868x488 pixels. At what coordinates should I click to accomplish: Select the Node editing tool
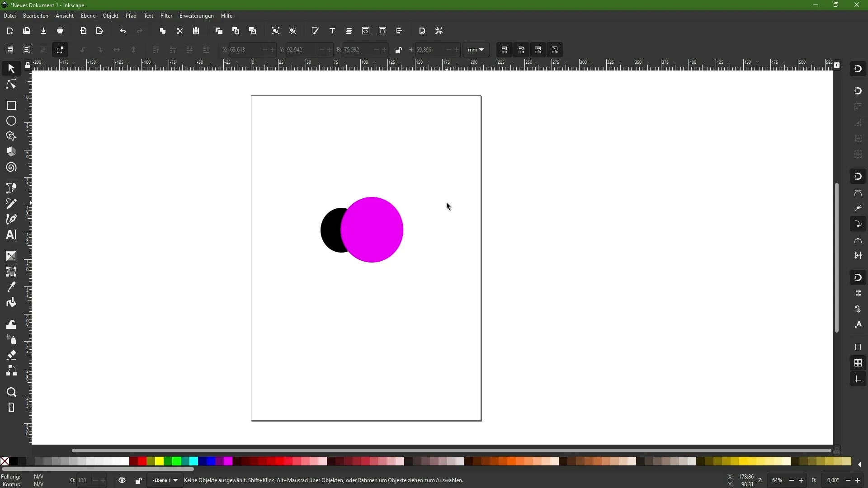point(11,84)
